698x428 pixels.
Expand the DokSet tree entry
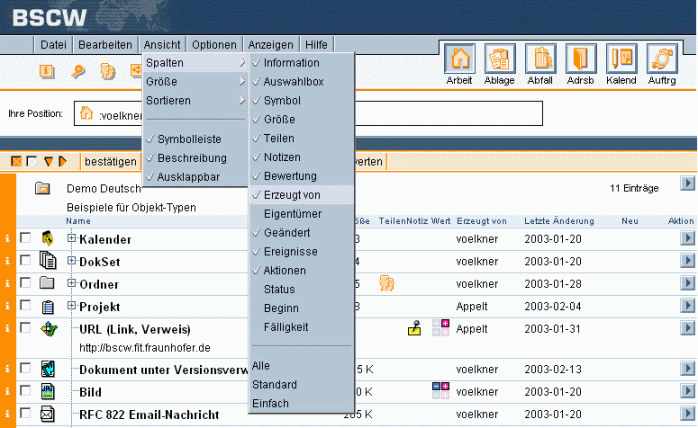pyautogui.click(x=71, y=260)
